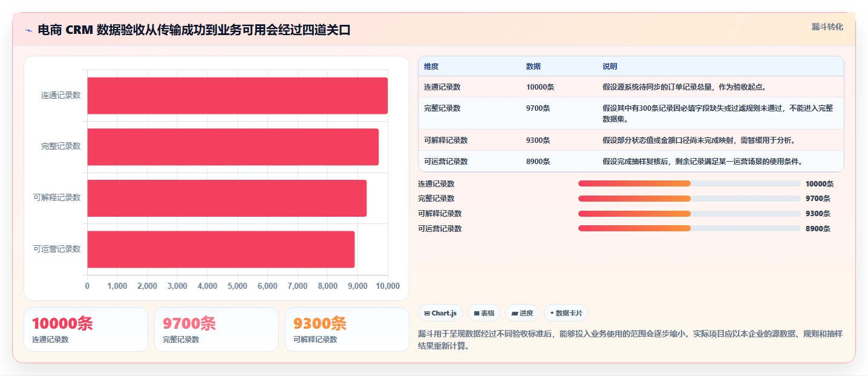
Task: Click the 可运营记录数 chart bar
Action: click(x=221, y=249)
